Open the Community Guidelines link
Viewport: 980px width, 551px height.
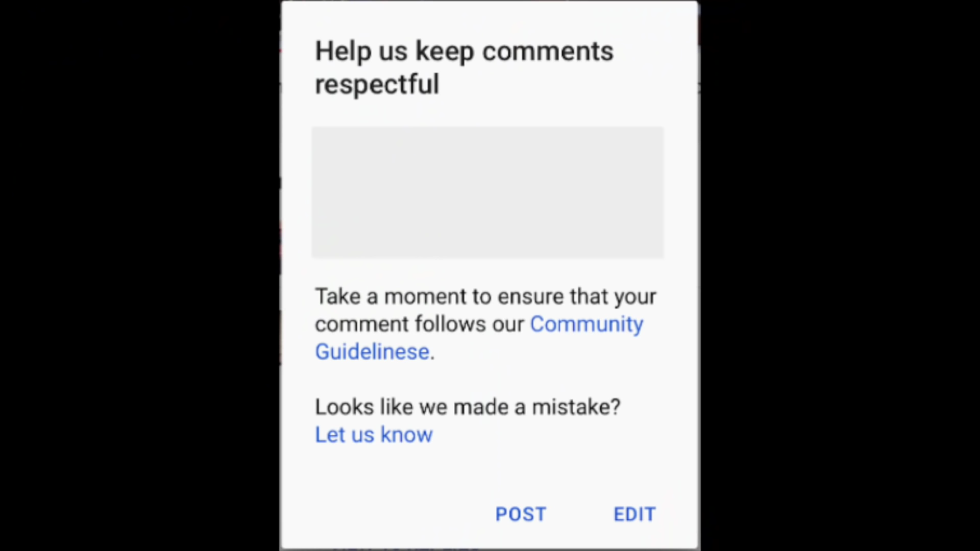(479, 338)
